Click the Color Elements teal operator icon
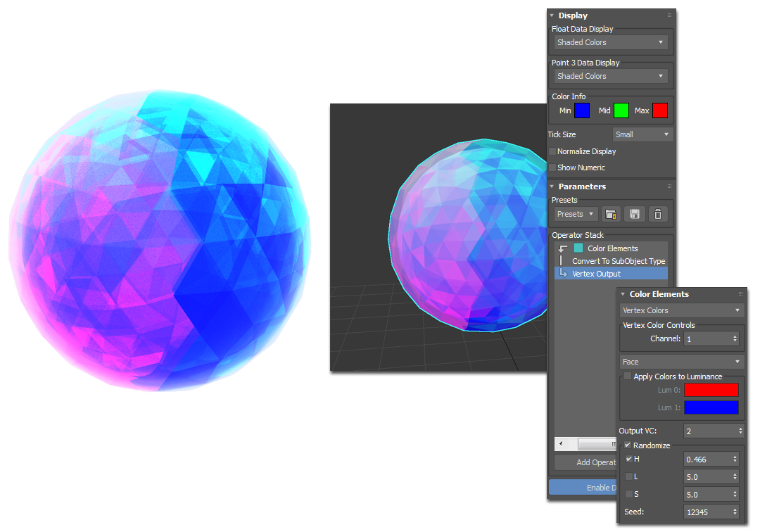The height and width of the screenshot is (532, 760). 578,248
